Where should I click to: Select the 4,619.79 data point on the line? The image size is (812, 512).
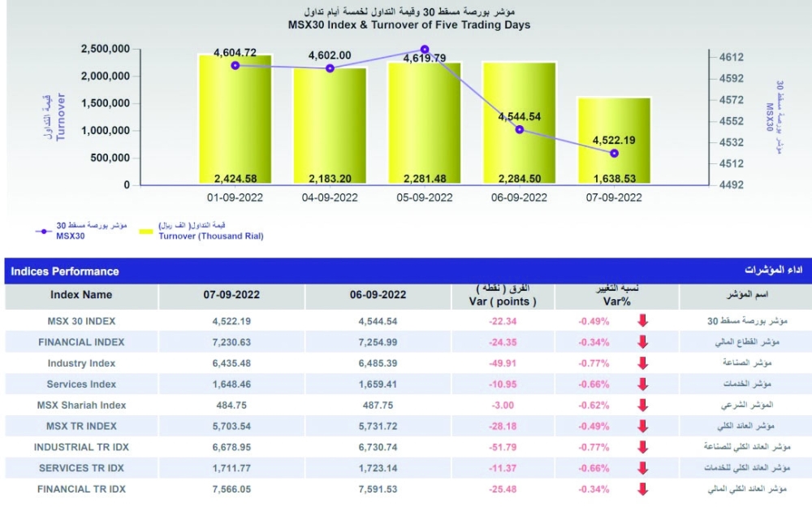point(425,49)
